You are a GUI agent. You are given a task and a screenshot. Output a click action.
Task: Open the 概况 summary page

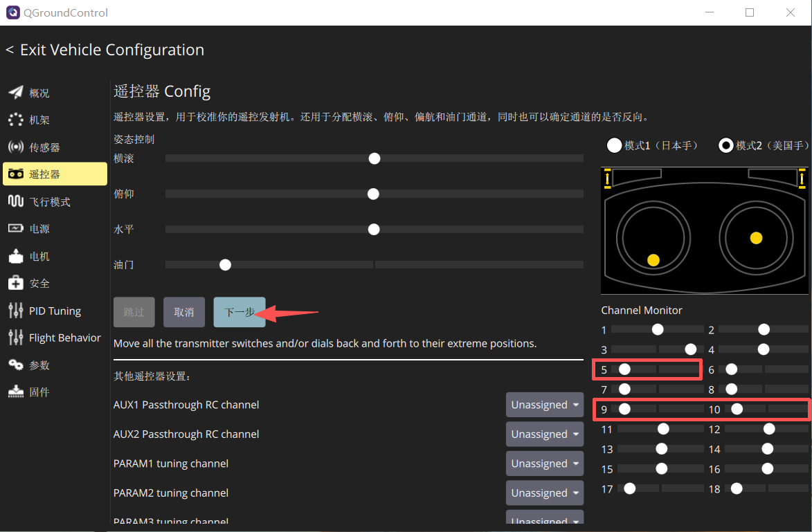click(55, 93)
